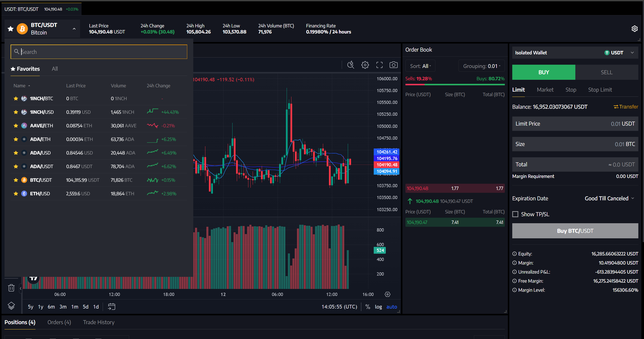Click the trash icon to remove drawings

tap(11, 288)
